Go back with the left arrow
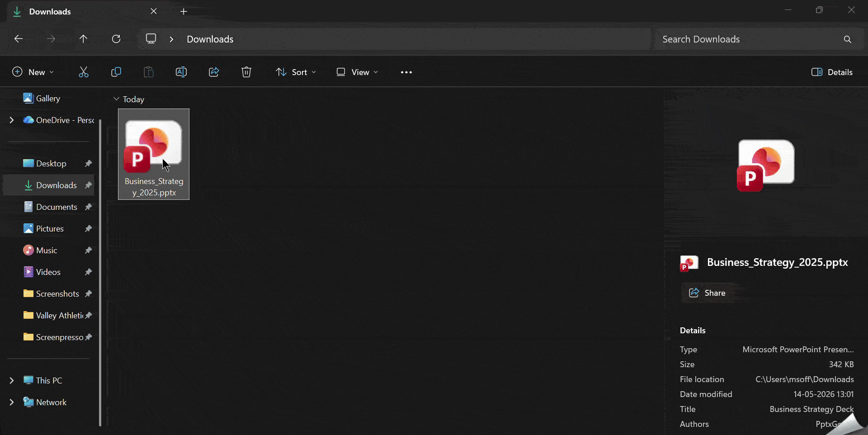Viewport: 868px width, 435px height. click(19, 39)
